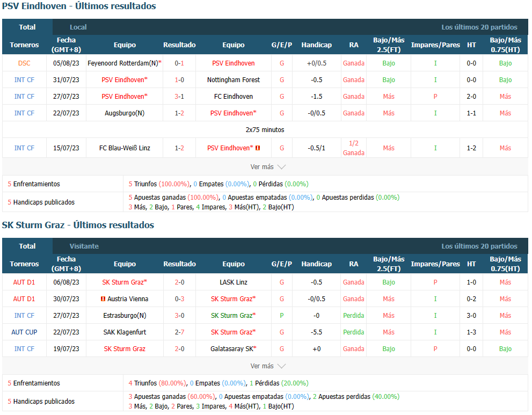The image size is (532, 415).
Task: Open FC Eindhoven team link
Action: pyautogui.click(x=234, y=97)
